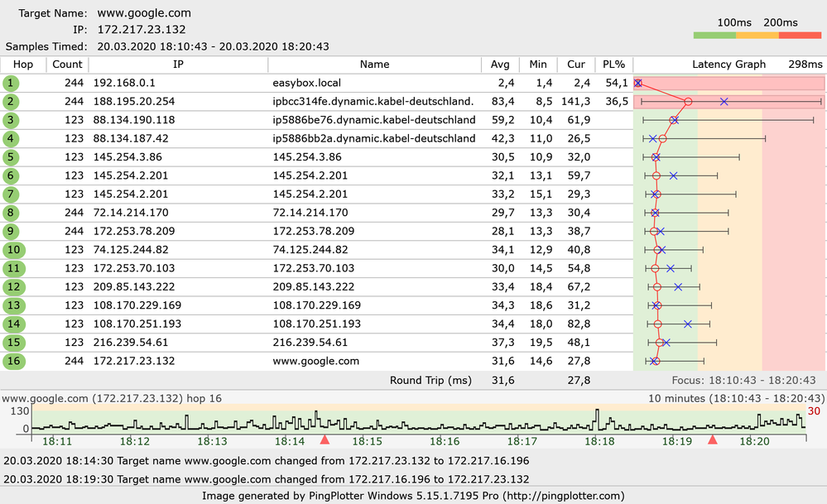The width and height of the screenshot is (827, 504).
Task: Select the easybox.local row
Action: pos(413,84)
